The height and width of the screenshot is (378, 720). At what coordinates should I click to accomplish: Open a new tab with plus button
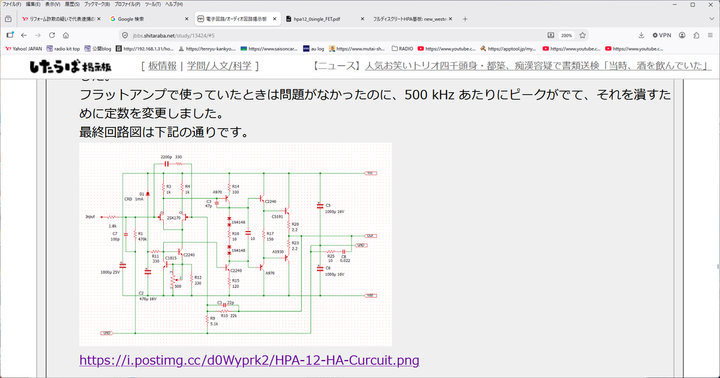(465, 19)
